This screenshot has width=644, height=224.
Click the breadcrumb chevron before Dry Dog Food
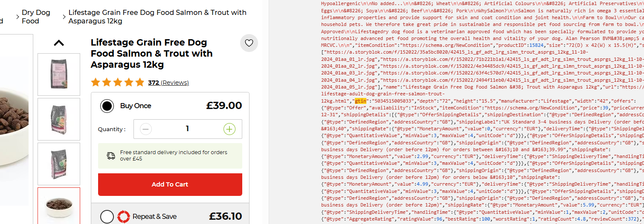17,17
